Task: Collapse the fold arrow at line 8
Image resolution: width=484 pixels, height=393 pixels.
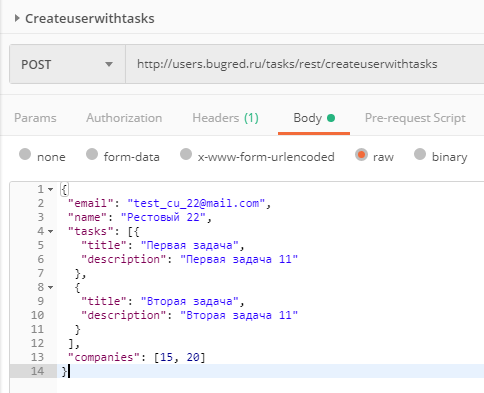Action: (x=50, y=287)
